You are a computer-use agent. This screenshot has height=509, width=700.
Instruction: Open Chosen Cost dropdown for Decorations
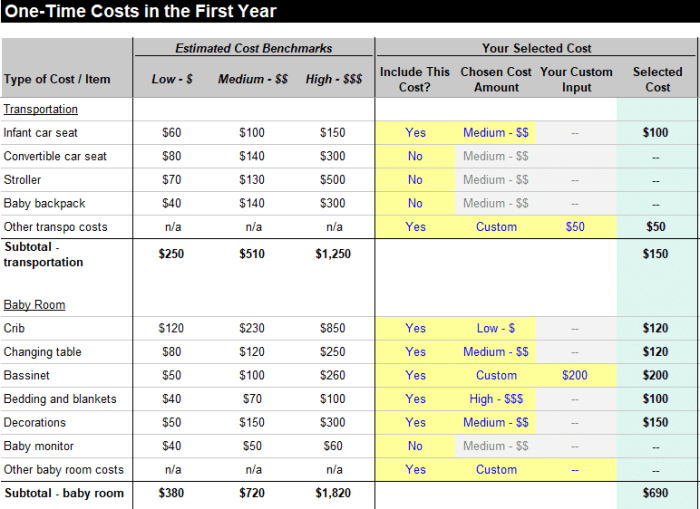tap(496, 422)
